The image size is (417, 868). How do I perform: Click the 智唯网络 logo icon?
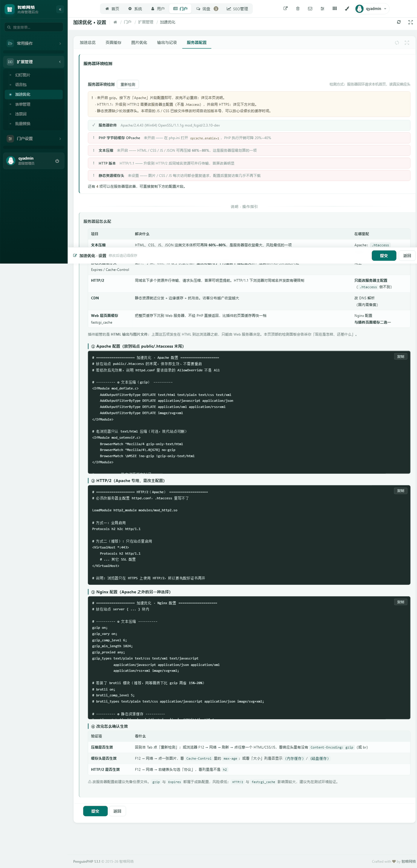pyautogui.click(x=9, y=9)
